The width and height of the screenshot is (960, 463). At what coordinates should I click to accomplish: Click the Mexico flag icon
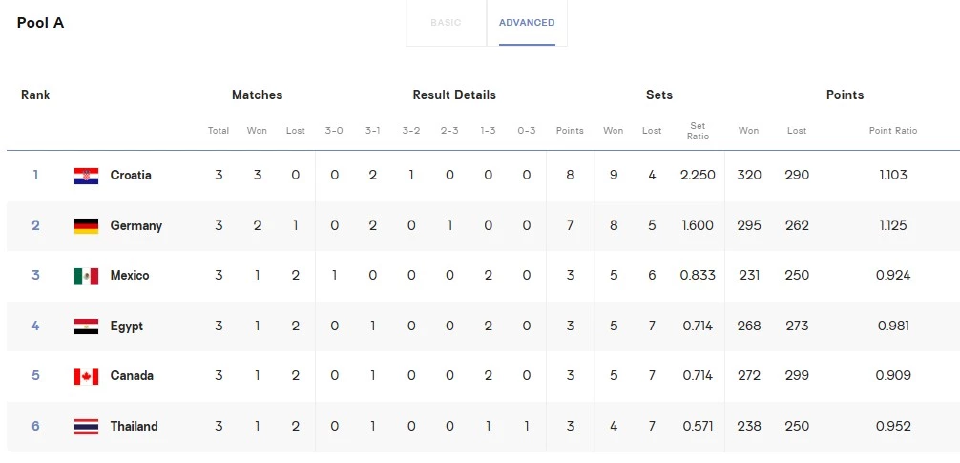tap(86, 276)
